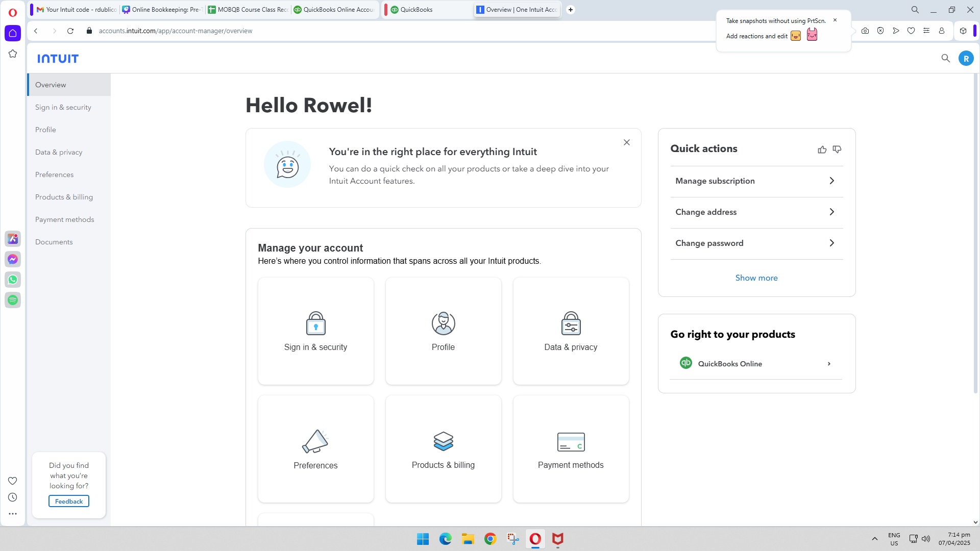This screenshot has height=551, width=980.
Task: Click the QuickBooks Online product icon
Action: coord(685,363)
